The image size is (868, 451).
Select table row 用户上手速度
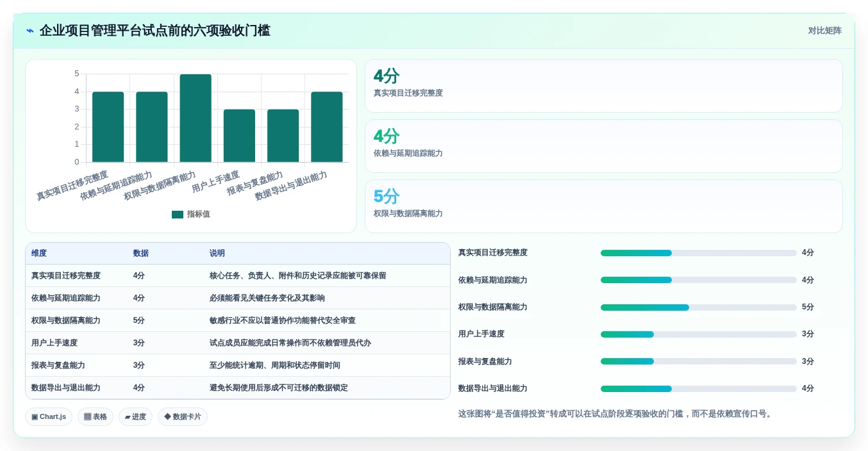click(x=238, y=343)
